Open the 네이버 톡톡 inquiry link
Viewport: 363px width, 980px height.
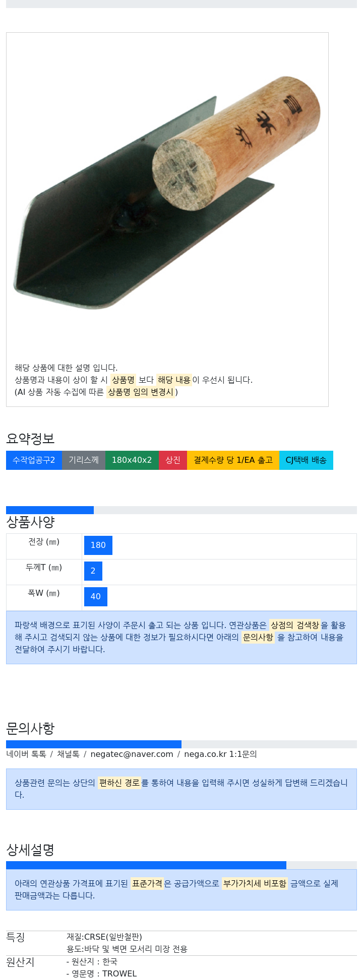(x=26, y=754)
